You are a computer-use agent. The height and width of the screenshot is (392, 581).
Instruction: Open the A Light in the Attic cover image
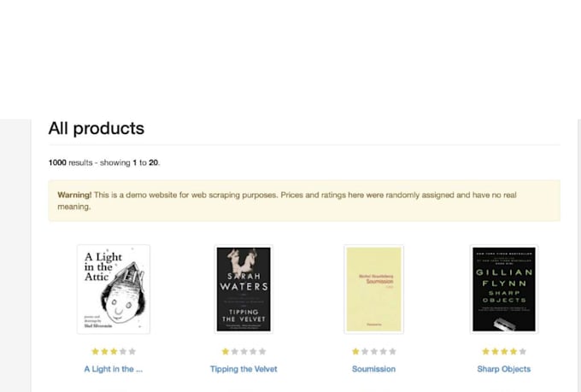pos(114,289)
